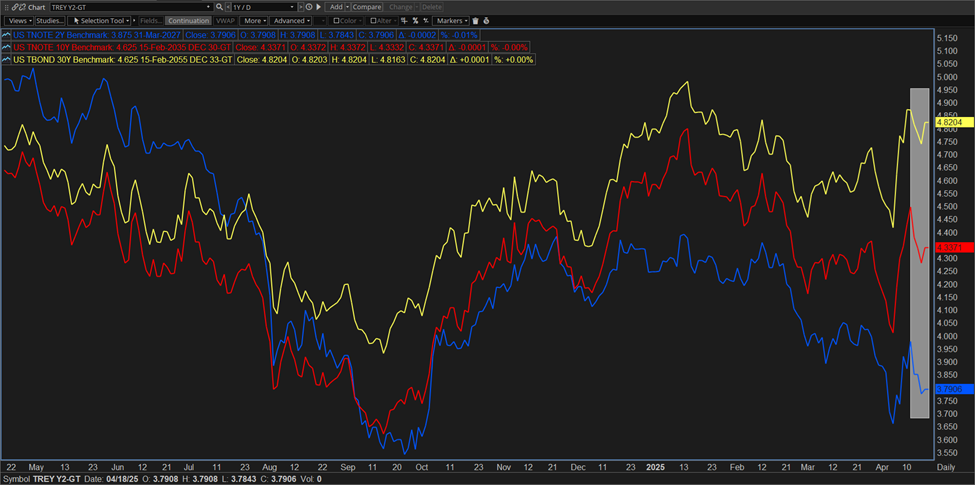Image resolution: width=975 pixels, height=485 pixels.
Task: Select the crosshair alignment icon
Action: (x=403, y=20)
